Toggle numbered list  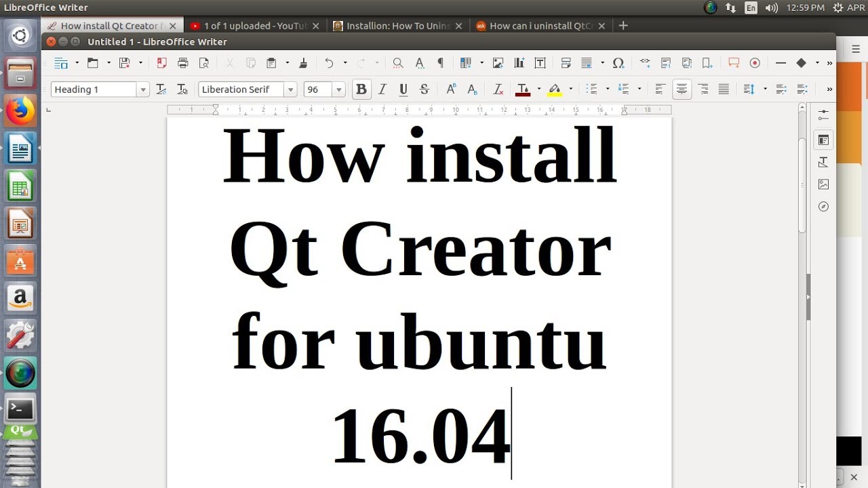click(623, 89)
